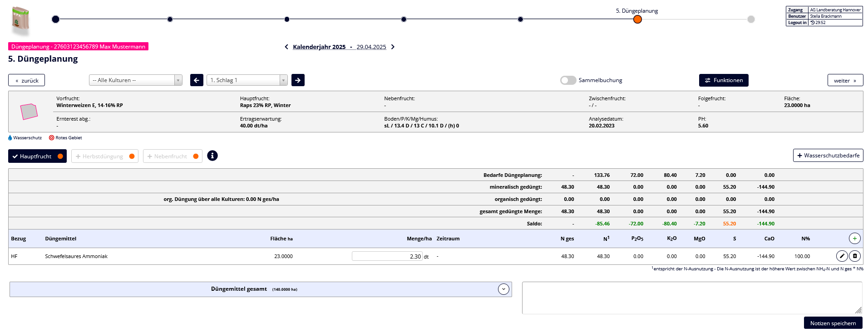Image resolution: width=868 pixels, height=332 pixels.
Task: Click the first step marker in progress timeline
Action: [x=55, y=19]
